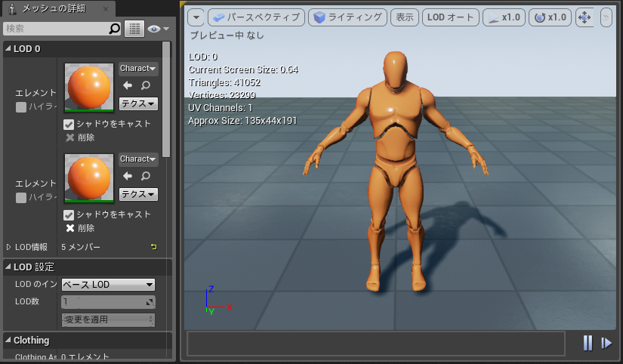Open the ベース LOD import dropdown
This screenshot has width=623, height=364.
tap(108, 285)
